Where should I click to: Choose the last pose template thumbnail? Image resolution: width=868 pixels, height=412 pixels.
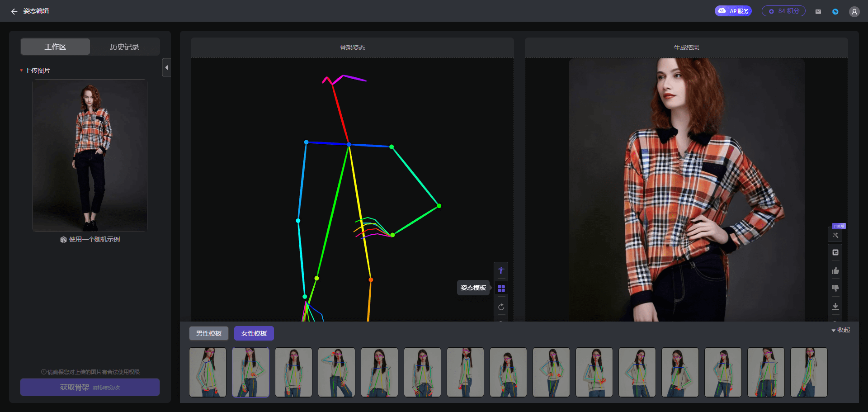809,372
